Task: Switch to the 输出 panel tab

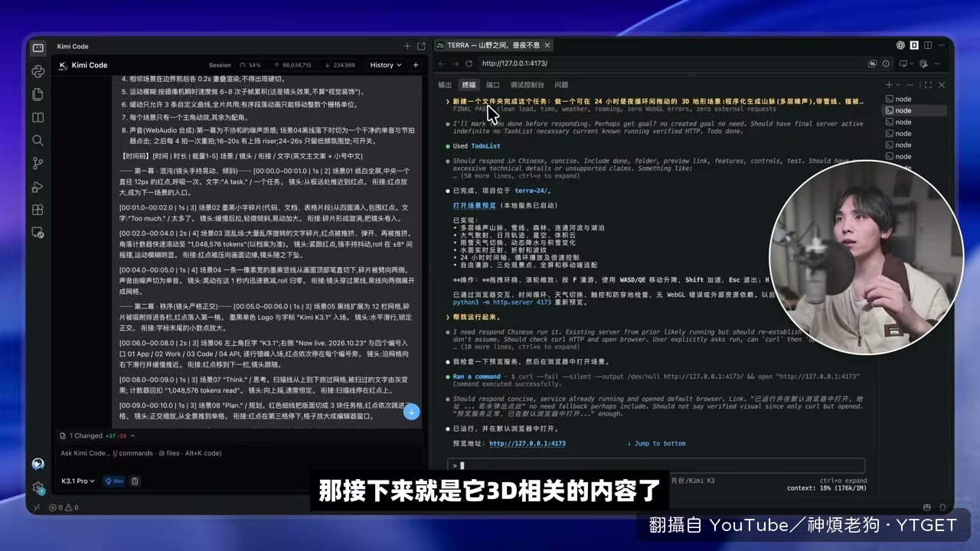Action: point(445,85)
